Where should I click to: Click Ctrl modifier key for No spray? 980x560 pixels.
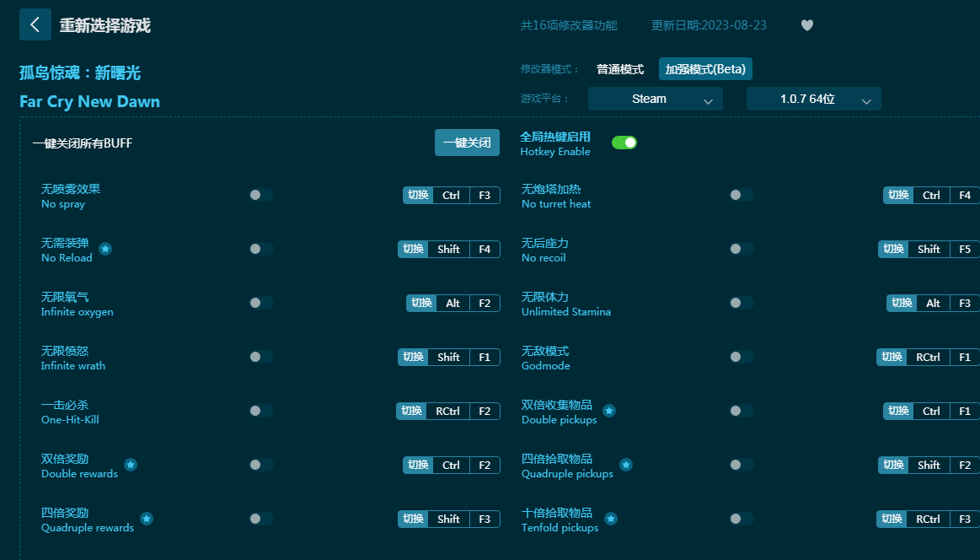click(452, 195)
